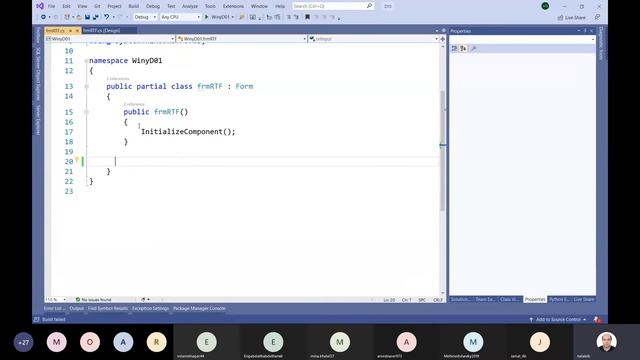
Task: Close the frmRTF.cs tab with its X
Action: (77, 31)
